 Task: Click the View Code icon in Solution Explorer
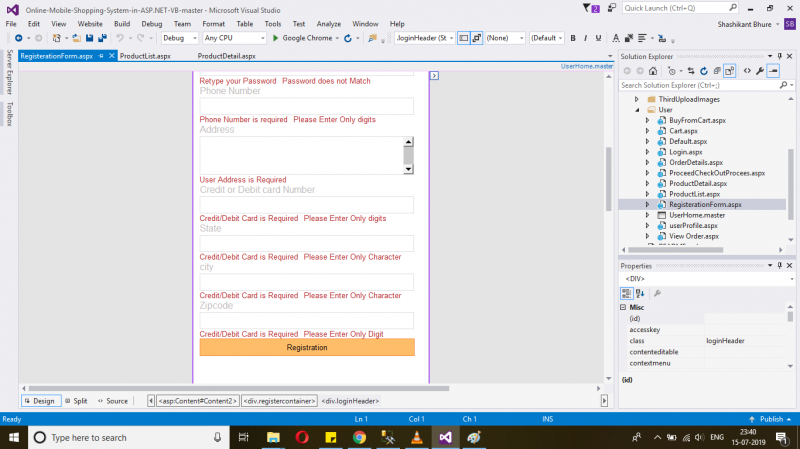tap(747, 71)
